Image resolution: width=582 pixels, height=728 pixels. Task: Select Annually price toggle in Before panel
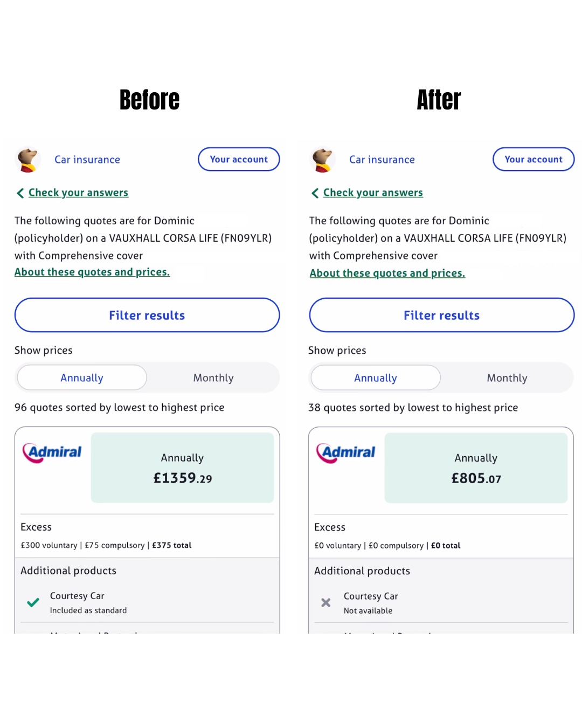click(x=82, y=377)
